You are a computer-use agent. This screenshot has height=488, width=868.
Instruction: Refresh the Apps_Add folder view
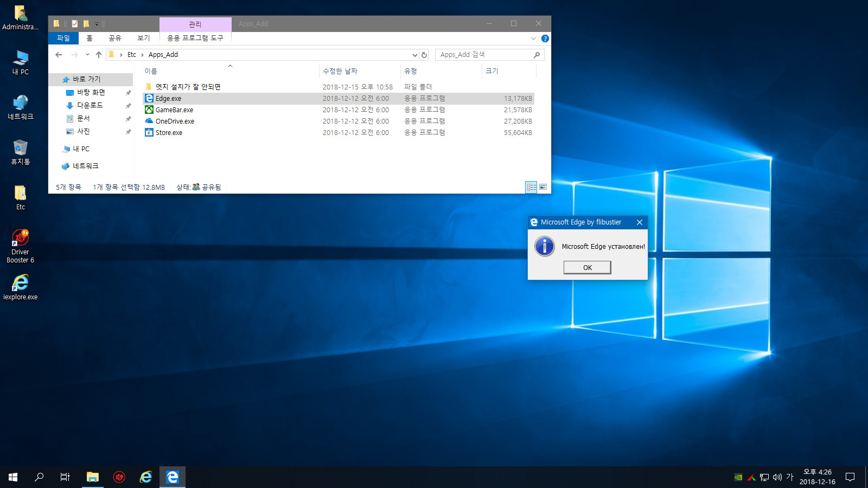coord(424,55)
